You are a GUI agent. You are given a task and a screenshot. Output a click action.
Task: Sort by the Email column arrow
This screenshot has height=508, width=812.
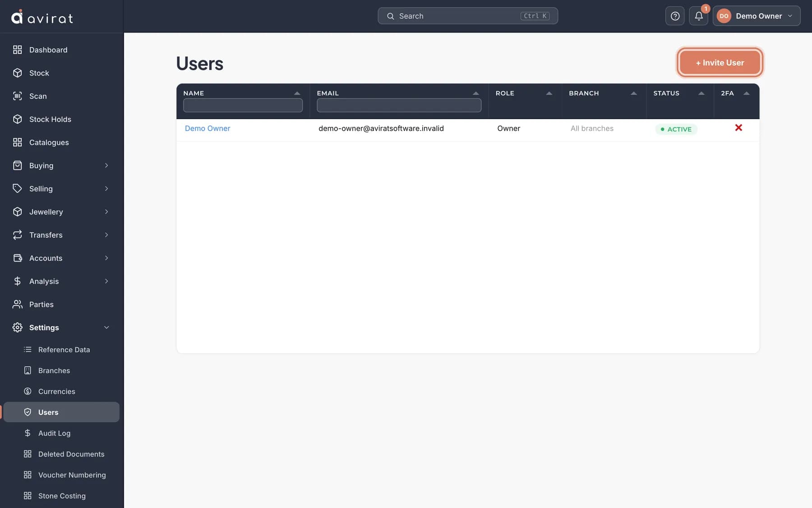[x=475, y=93]
